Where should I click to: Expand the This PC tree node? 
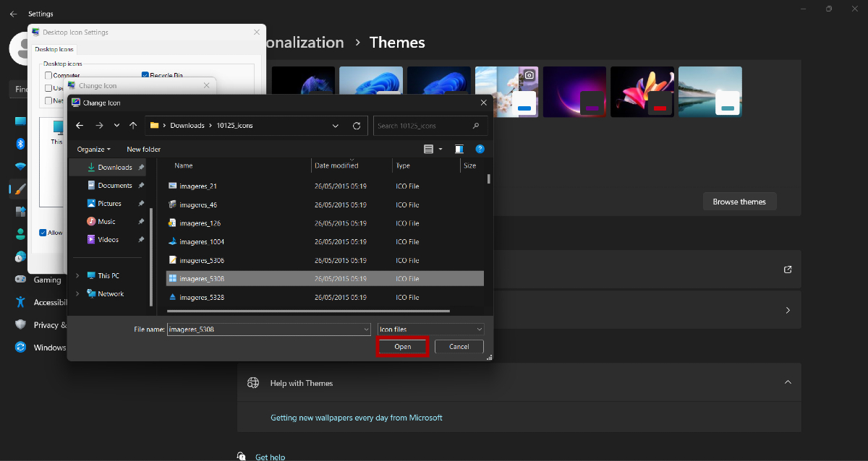click(x=77, y=276)
